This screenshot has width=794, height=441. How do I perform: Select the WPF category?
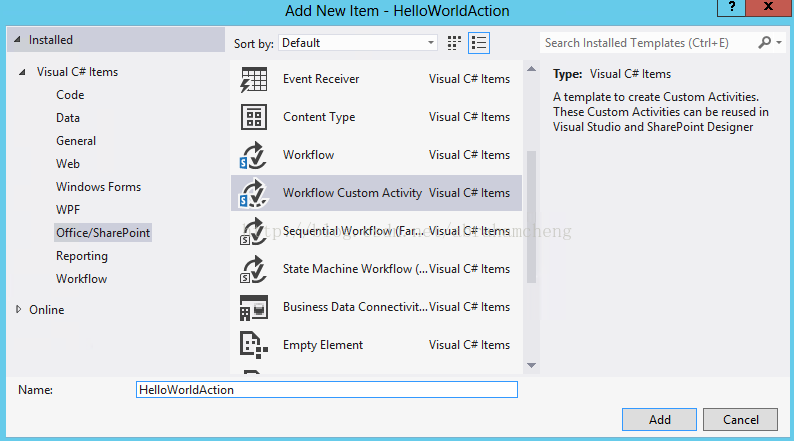click(x=68, y=210)
